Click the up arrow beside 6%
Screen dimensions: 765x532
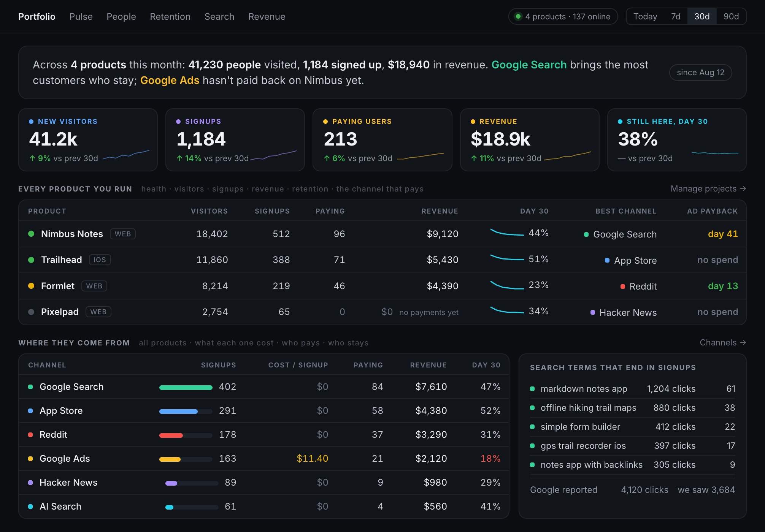pyautogui.click(x=327, y=158)
